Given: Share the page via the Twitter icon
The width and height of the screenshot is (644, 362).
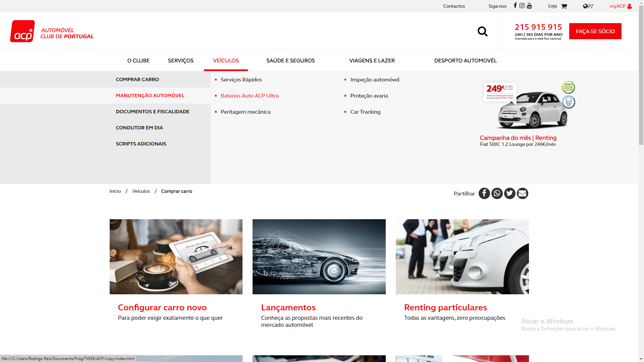Looking at the screenshot, I should (x=509, y=193).
